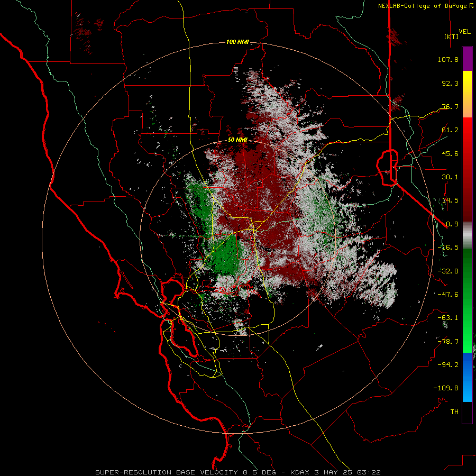
Task: Click the 76.7 velocity scale value
Action: 450,106
